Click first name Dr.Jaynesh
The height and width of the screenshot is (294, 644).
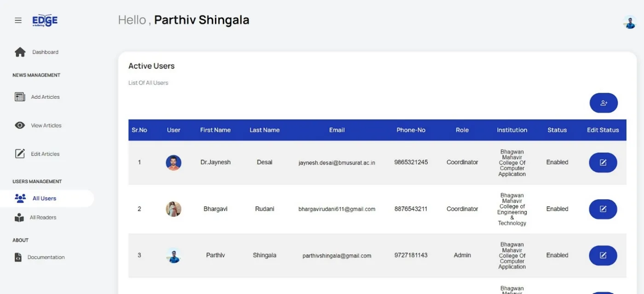215,162
